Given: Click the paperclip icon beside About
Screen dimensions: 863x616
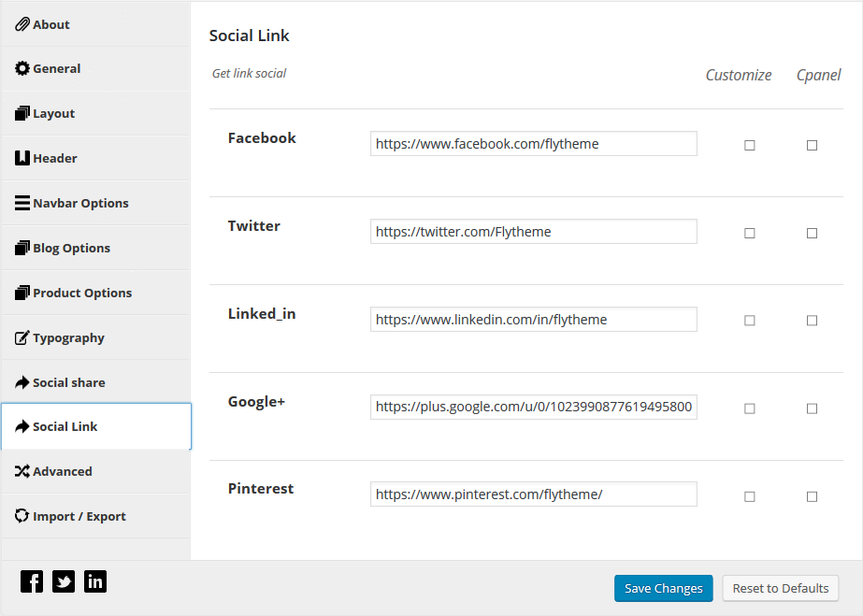Looking at the screenshot, I should click(22, 24).
